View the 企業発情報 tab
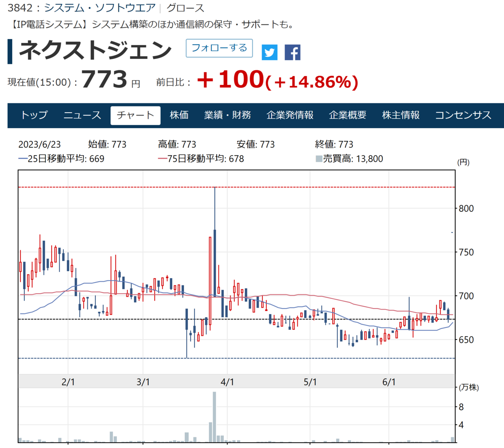Image resolution: width=504 pixels, height=448 pixels. click(290, 115)
